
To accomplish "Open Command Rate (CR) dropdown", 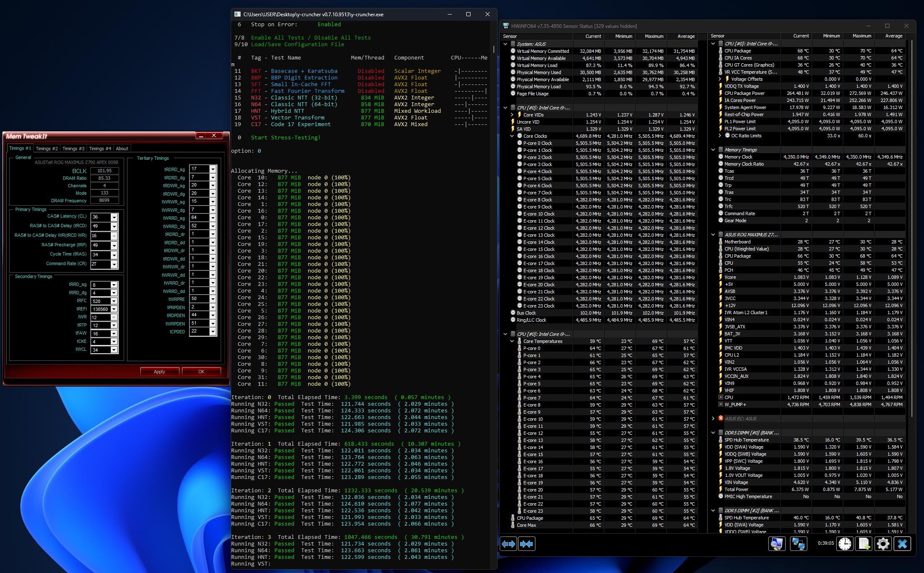I will point(114,264).
